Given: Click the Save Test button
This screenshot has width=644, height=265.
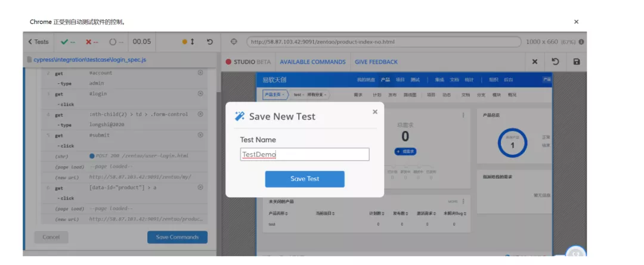Looking at the screenshot, I should tap(305, 179).
